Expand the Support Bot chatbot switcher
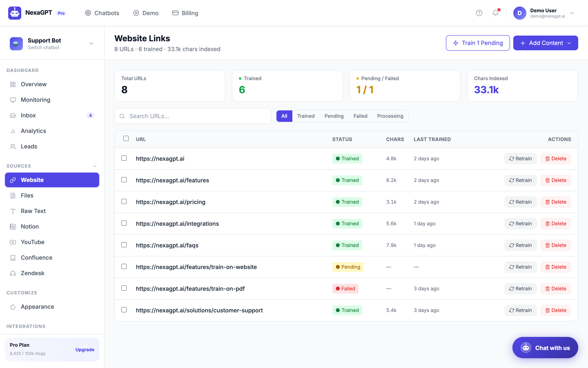 (x=91, y=44)
